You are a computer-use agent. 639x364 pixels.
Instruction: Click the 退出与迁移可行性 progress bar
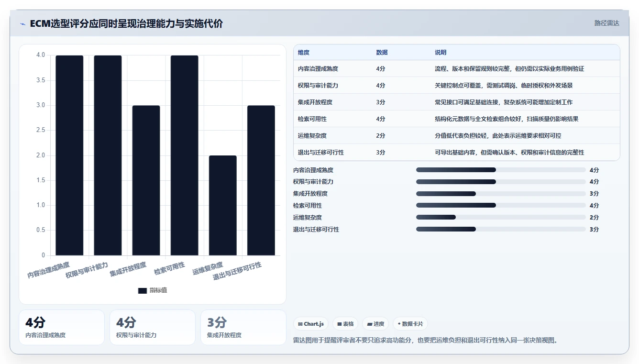click(501, 230)
